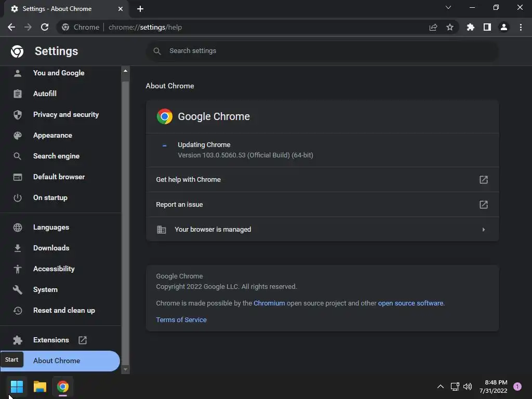Reload the page with the refresh icon
Screen dimensions: 532x399
coord(45,27)
